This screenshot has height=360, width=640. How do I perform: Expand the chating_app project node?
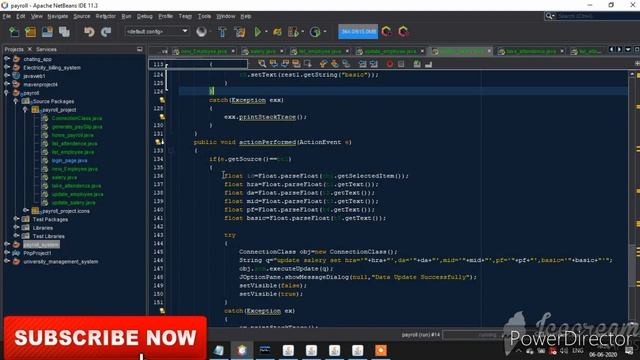tap(7, 59)
